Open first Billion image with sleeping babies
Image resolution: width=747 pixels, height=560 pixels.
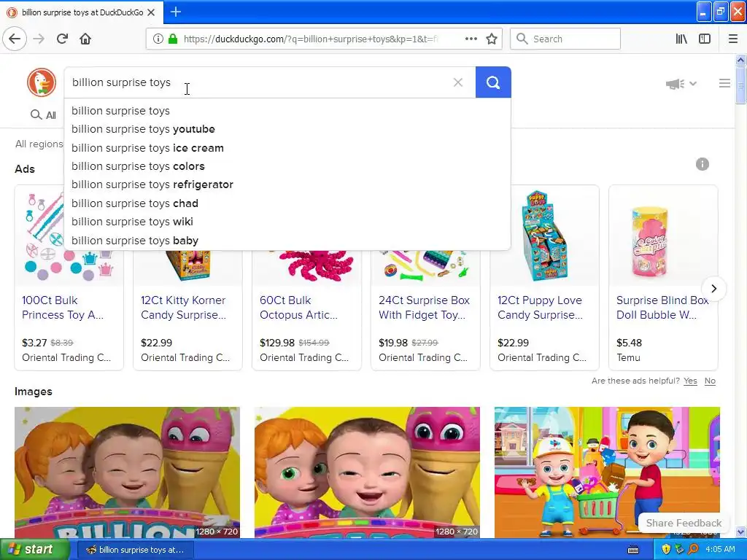point(127,472)
